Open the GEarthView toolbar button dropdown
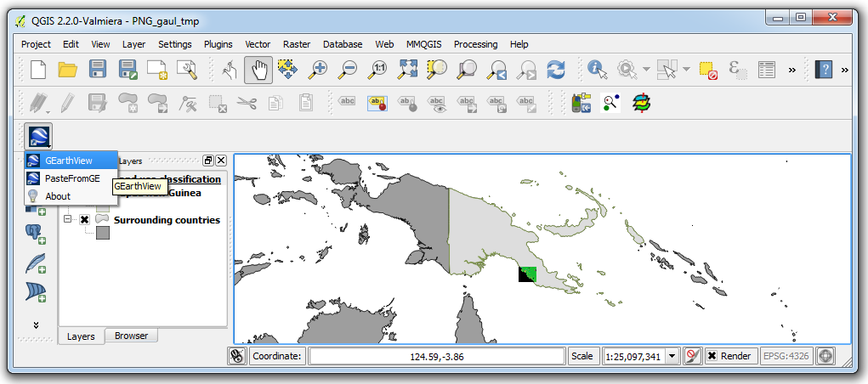The height and width of the screenshot is (384, 868). tap(49, 145)
